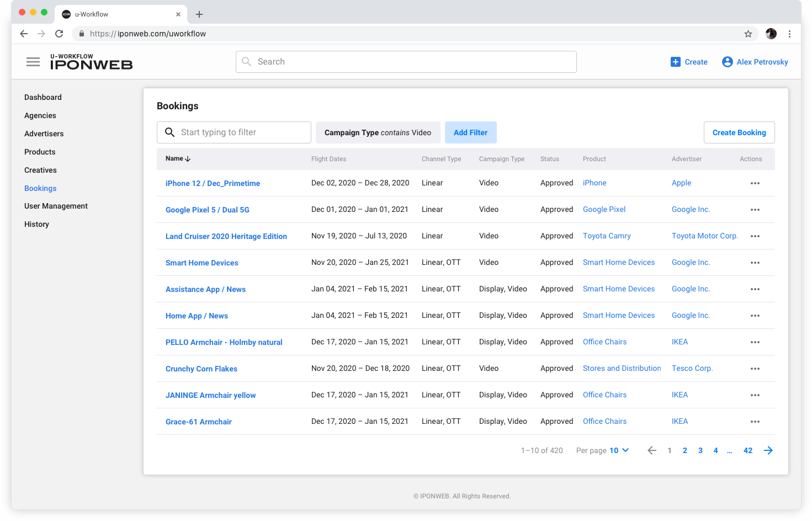Viewport: 812px width, 521px height.
Task: Open actions menu for Assistance App / News
Action: tap(755, 289)
